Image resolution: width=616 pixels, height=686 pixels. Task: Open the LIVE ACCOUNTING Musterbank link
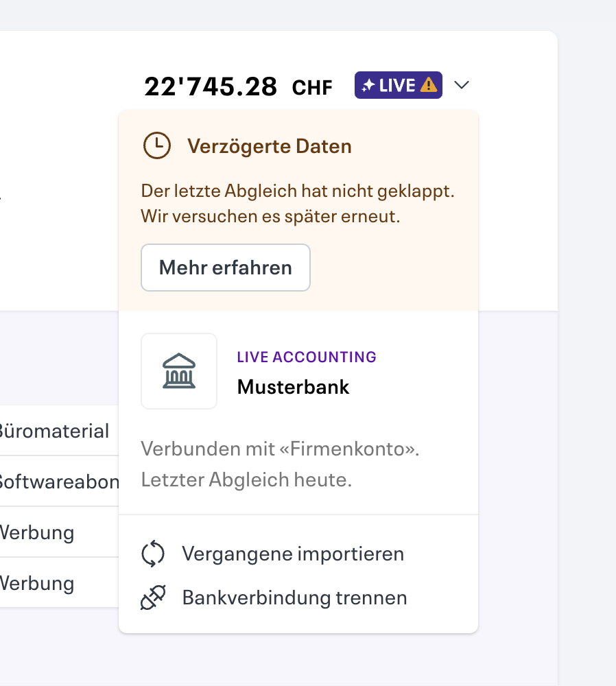pos(293,372)
